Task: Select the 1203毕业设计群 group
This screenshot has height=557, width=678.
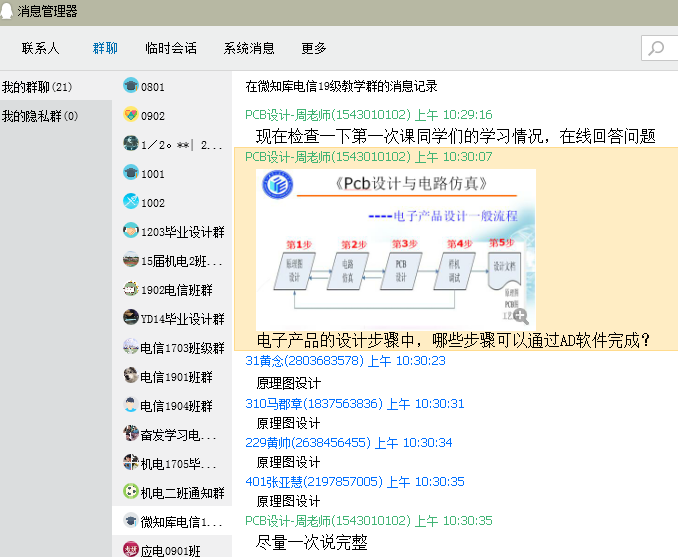Action: coord(181,232)
